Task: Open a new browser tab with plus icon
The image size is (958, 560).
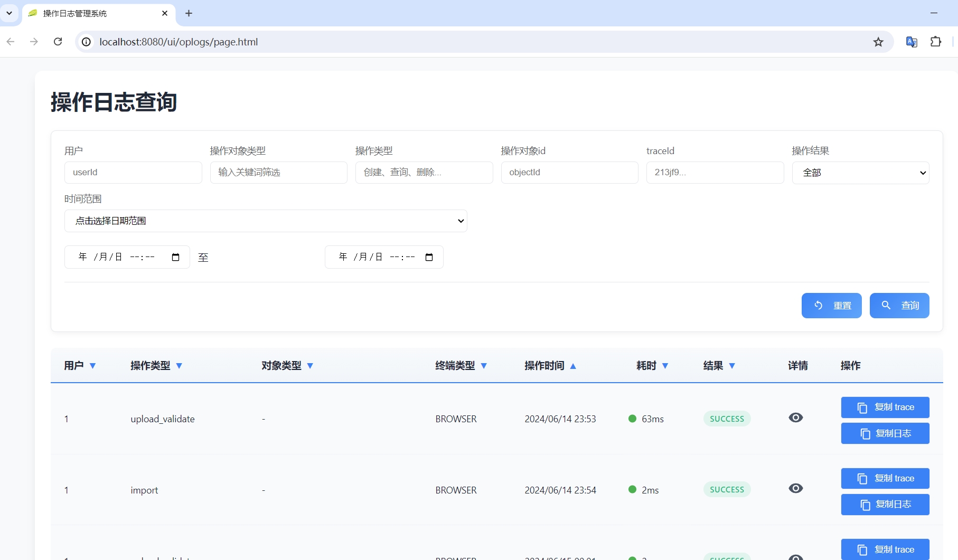Action: 189,13
